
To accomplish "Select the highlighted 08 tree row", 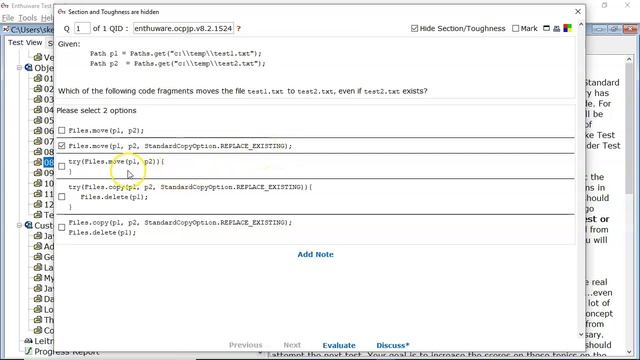I will pyautogui.click(x=48, y=162).
